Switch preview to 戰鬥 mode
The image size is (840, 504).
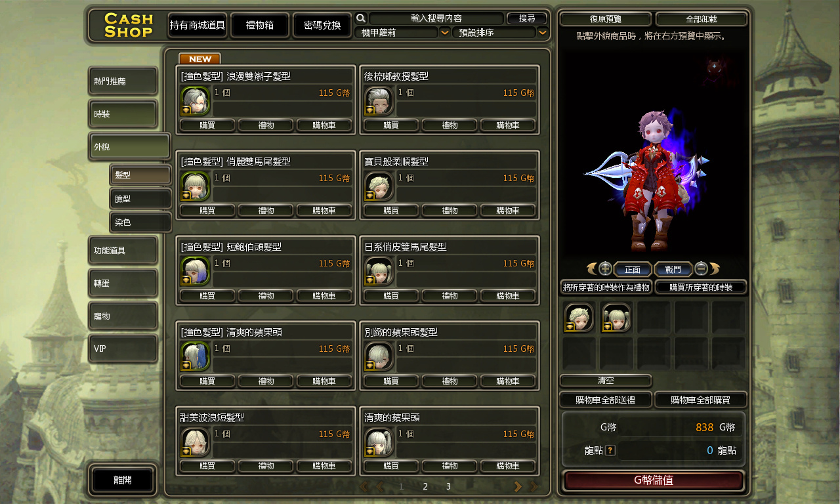tap(673, 269)
